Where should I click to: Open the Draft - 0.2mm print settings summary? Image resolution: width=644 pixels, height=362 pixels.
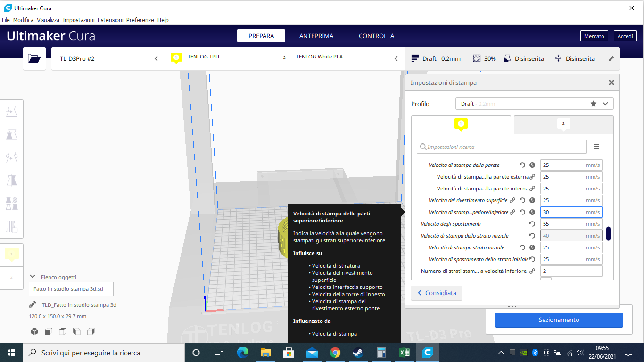tap(436, 58)
